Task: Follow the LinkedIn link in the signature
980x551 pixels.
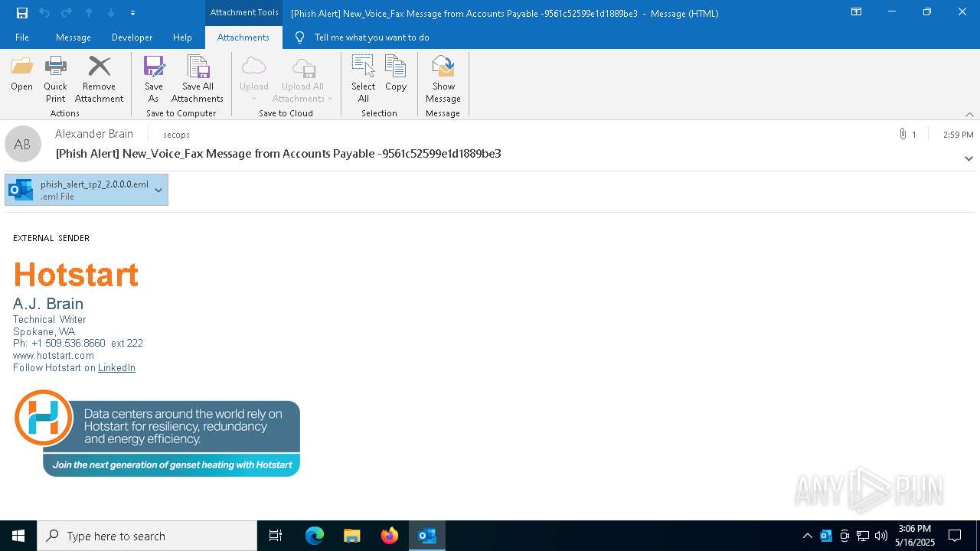Action: 116,368
